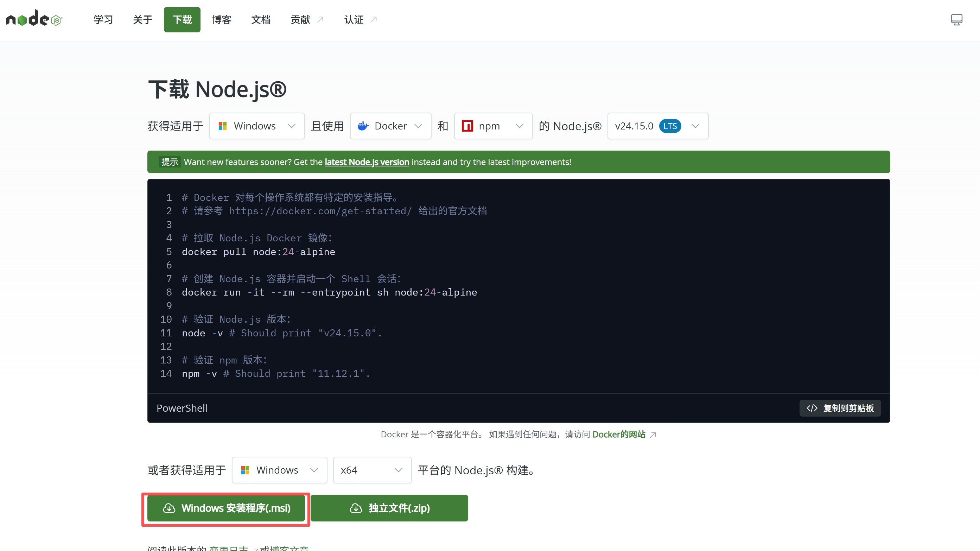Expand the npm package manager dropdown
Image resolution: width=980 pixels, height=551 pixels.
coord(494,126)
